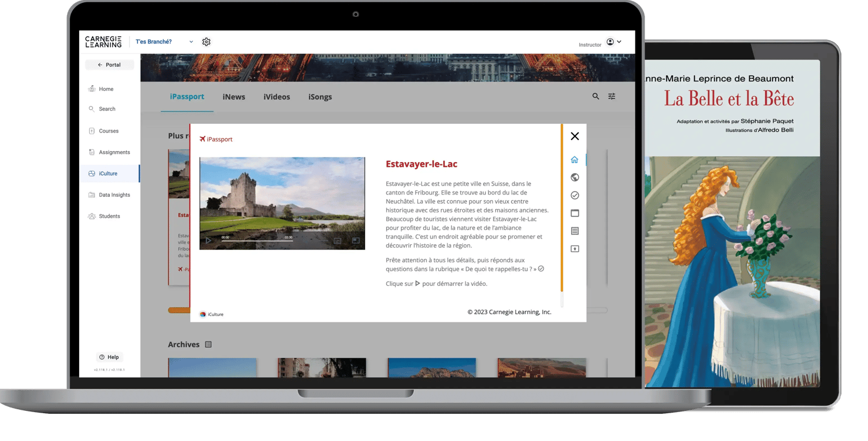Click the Estavayer-le-Lac heading

pos(421,164)
